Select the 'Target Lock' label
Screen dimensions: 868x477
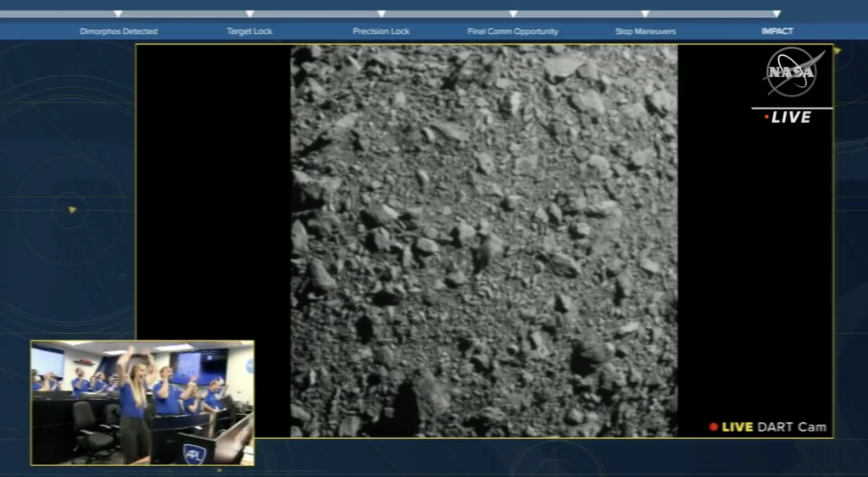coord(250,31)
